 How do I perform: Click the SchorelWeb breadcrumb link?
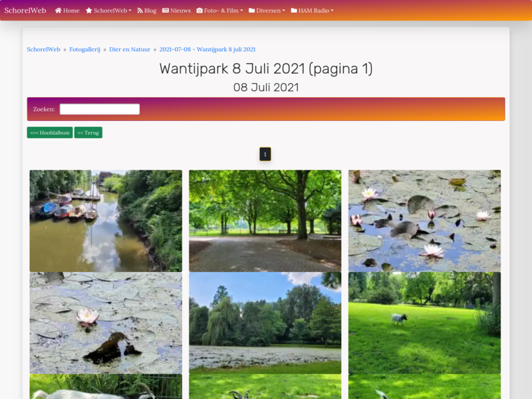click(43, 49)
